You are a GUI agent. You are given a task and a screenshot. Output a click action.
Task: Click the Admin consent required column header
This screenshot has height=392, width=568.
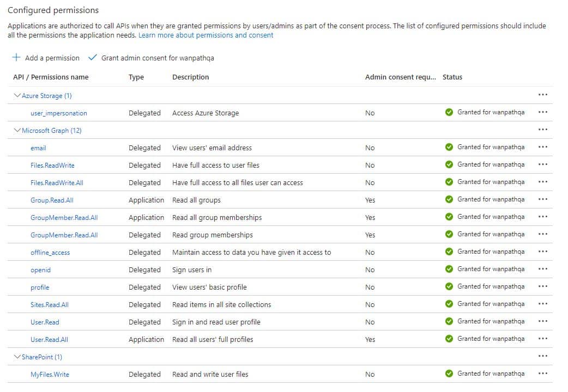[400, 77]
